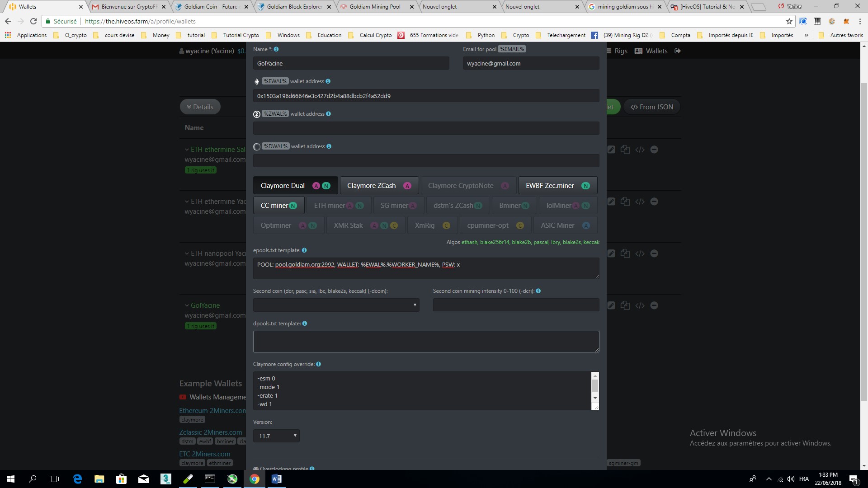
Task: Click the edit icon for ETH ethermine Sal wallet
Action: [x=611, y=150]
